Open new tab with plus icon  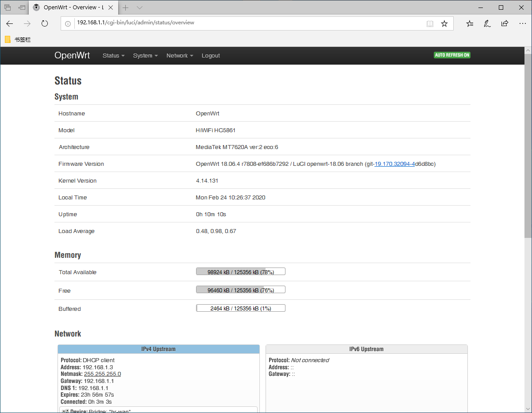click(x=126, y=8)
